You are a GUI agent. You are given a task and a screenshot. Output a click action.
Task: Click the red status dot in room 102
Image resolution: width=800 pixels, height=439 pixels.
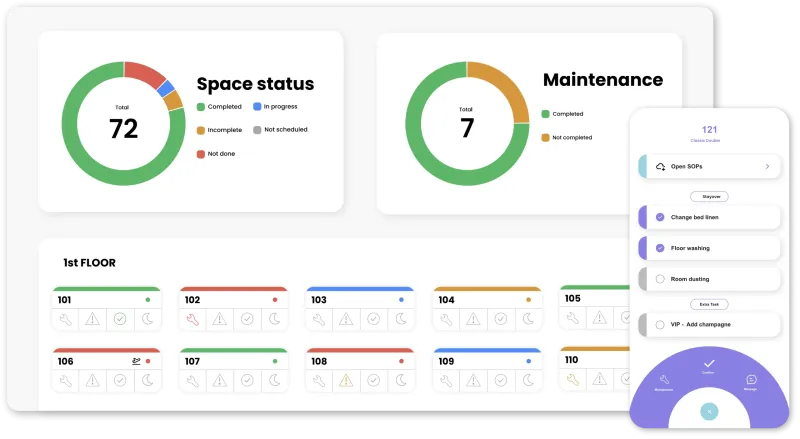(275, 300)
